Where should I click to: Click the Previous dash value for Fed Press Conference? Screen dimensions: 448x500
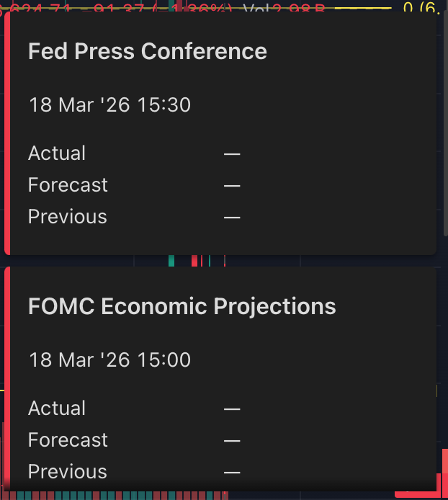(231, 217)
